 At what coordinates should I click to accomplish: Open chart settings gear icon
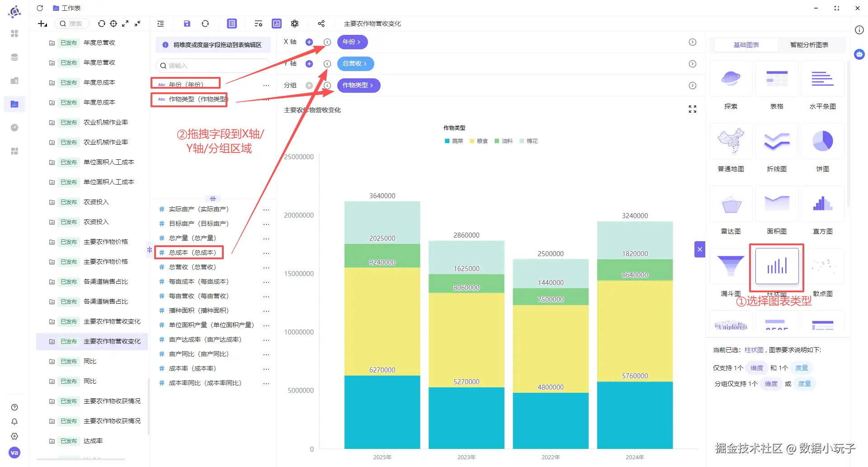point(295,24)
